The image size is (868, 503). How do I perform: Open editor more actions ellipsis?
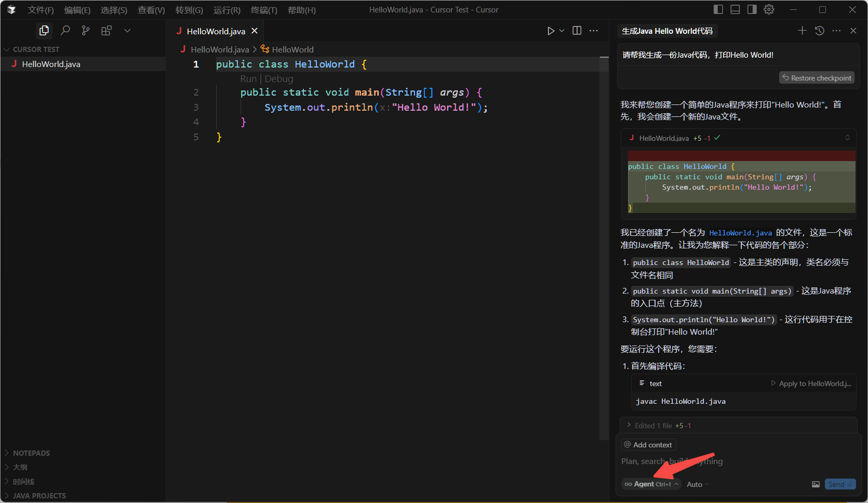pos(594,31)
